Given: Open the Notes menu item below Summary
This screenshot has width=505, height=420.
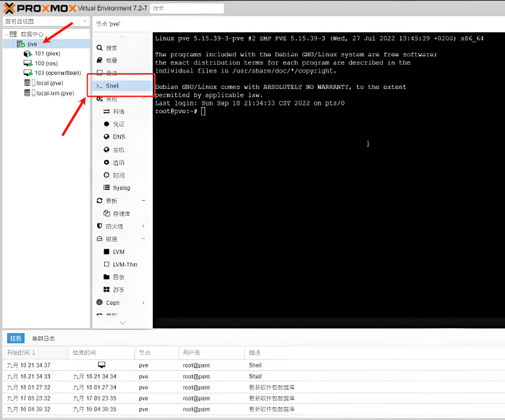Looking at the screenshot, I should [x=111, y=72].
